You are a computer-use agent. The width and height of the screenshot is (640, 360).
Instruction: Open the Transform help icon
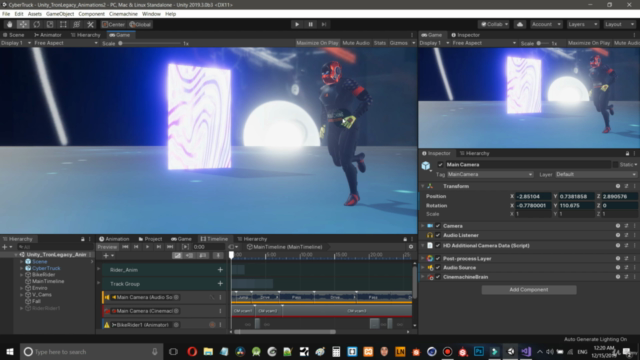[618, 187]
